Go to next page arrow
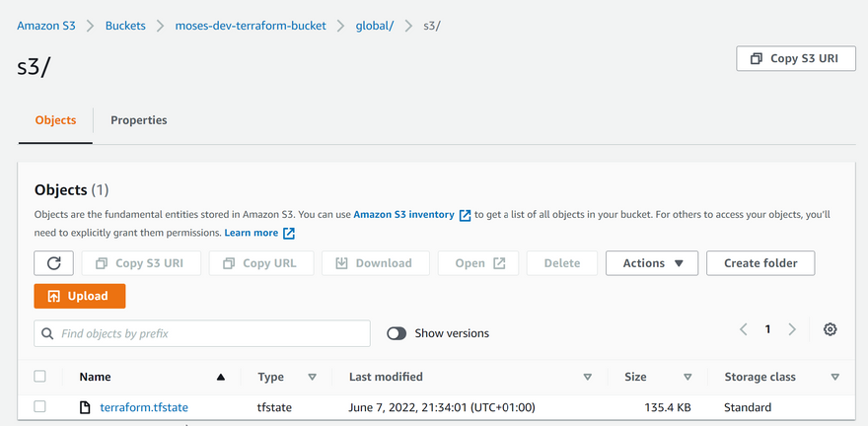Image resolution: width=868 pixels, height=426 pixels. coord(792,330)
